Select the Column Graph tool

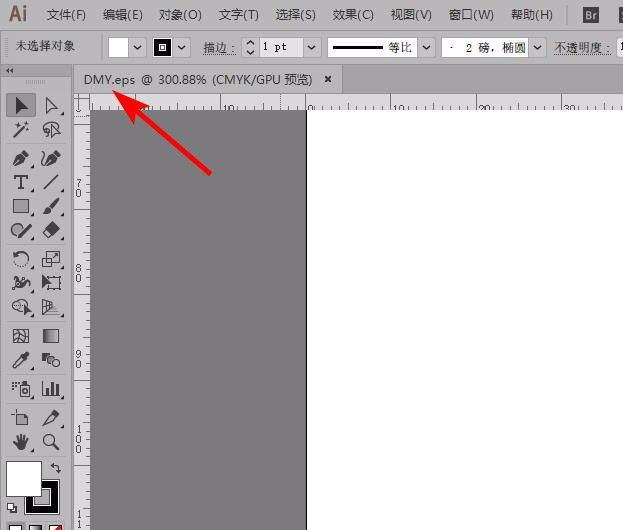tap(51, 389)
